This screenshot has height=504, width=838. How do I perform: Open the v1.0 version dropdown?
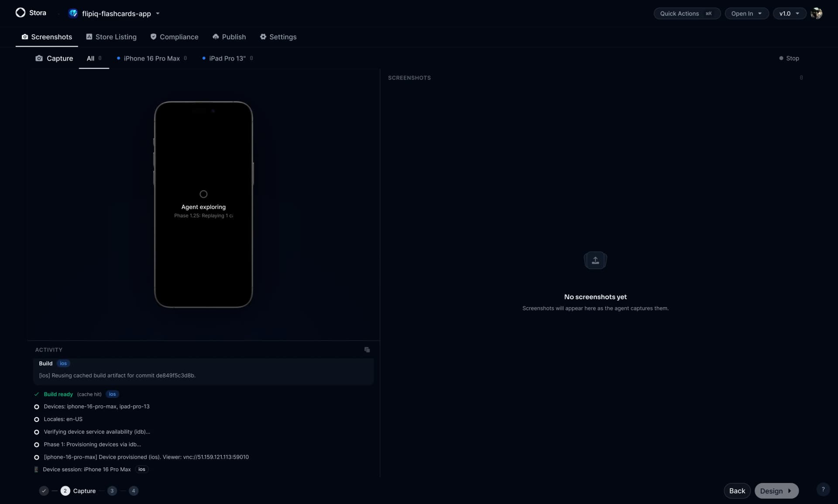point(789,14)
